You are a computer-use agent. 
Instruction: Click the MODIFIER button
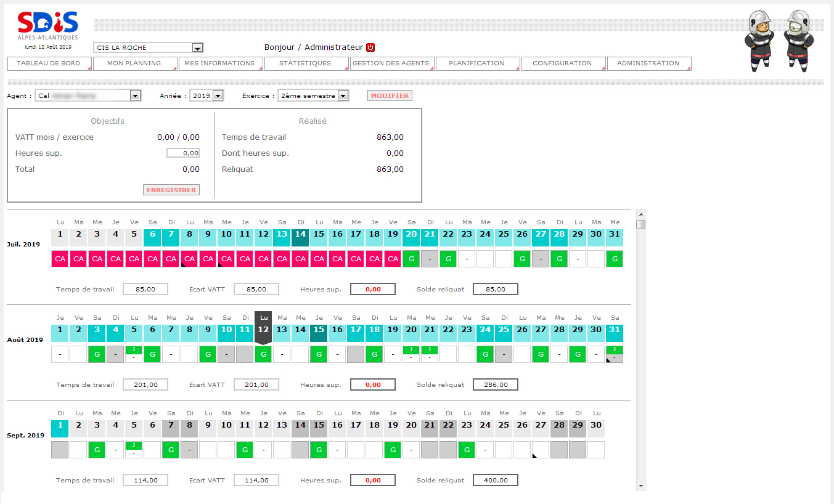coord(390,96)
